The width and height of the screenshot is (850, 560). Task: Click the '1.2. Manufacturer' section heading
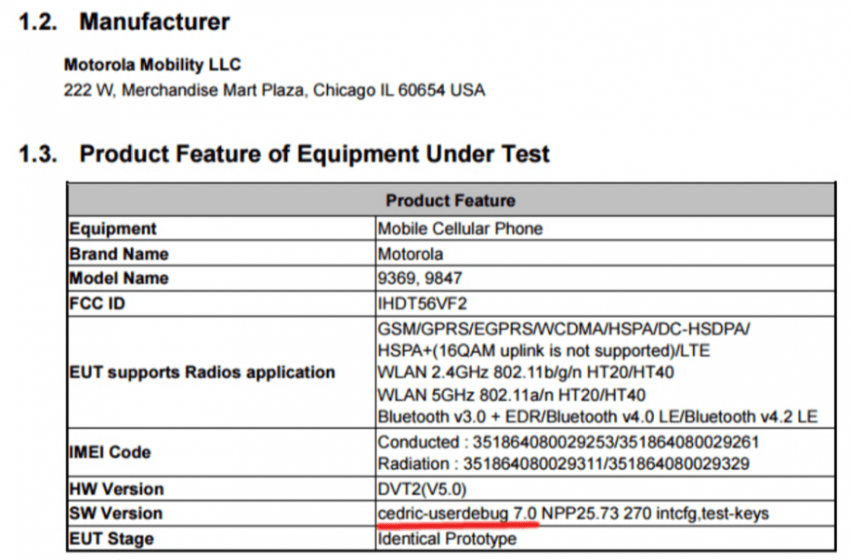124,21
